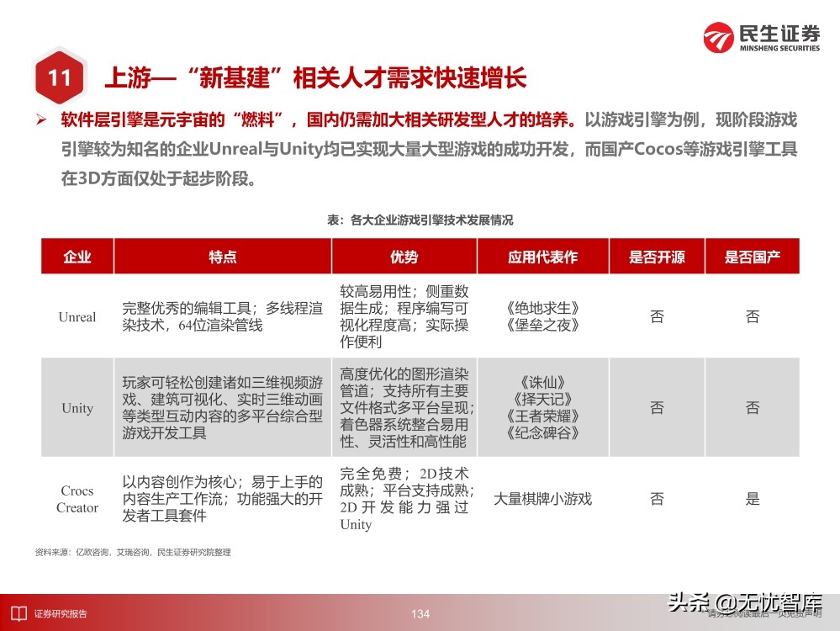Click the 特点 column header

tap(222, 257)
